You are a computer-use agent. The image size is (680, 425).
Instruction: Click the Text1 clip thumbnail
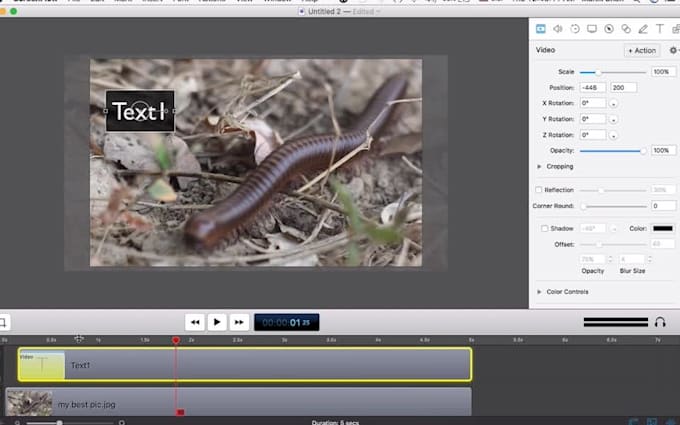pyautogui.click(x=42, y=365)
